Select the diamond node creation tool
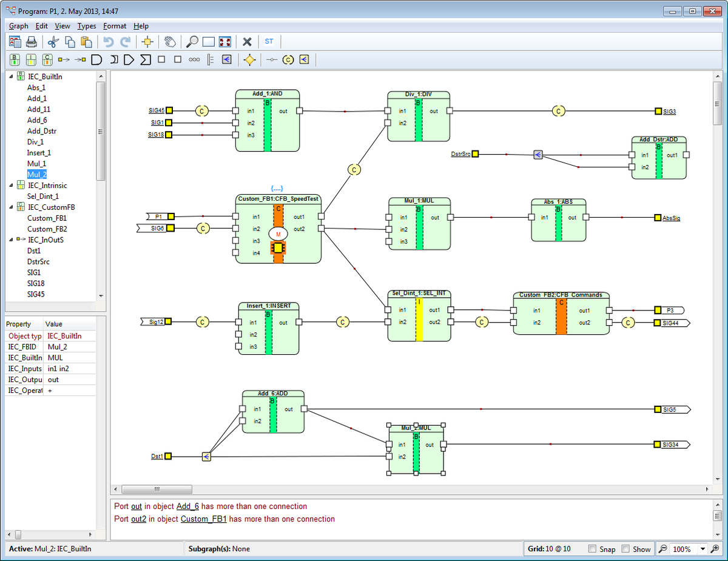The width and height of the screenshot is (728, 561). pyautogui.click(x=249, y=59)
